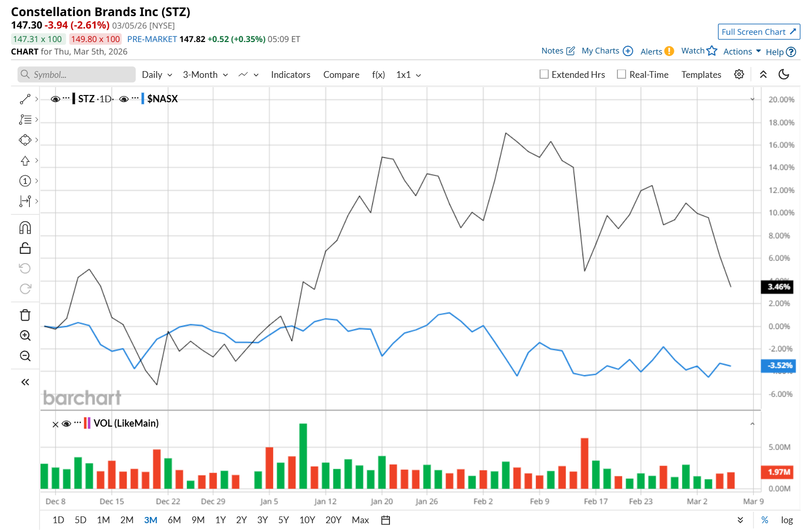The width and height of the screenshot is (810, 532).
Task: Open the 1x1 grid layout dropdown
Action: coord(409,75)
